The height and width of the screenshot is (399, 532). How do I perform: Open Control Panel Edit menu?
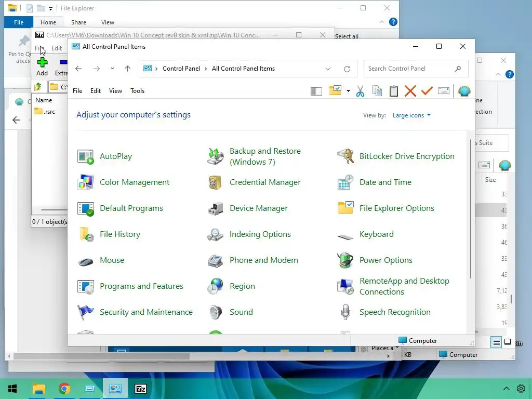coord(96,91)
